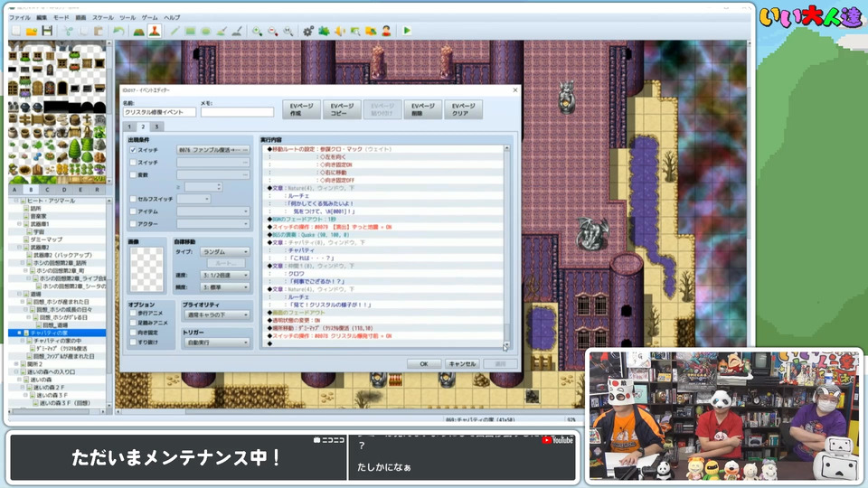Select tileset tab B
The width and height of the screenshot is (868, 488).
click(x=31, y=189)
